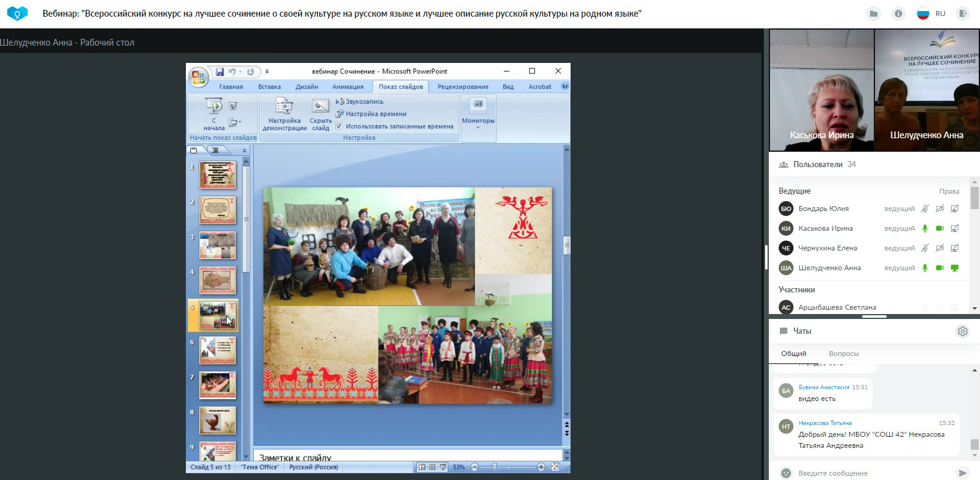Screen dimensions: 980x480
Task: Click the Office button in PowerPoint
Action: [x=198, y=77]
